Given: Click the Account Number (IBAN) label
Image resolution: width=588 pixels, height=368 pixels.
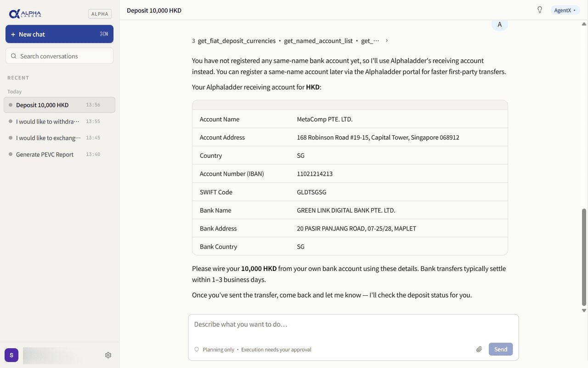Looking at the screenshot, I should 232,174.
